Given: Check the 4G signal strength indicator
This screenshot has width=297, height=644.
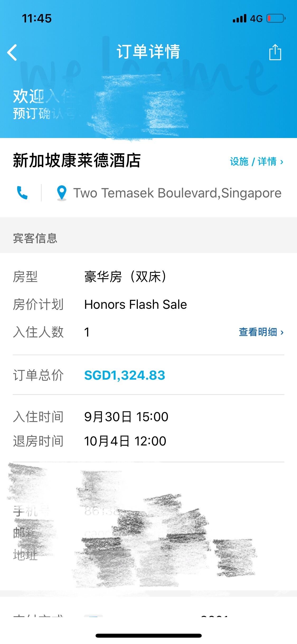Looking at the screenshot, I should pyautogui.click(x=240, y=19).
